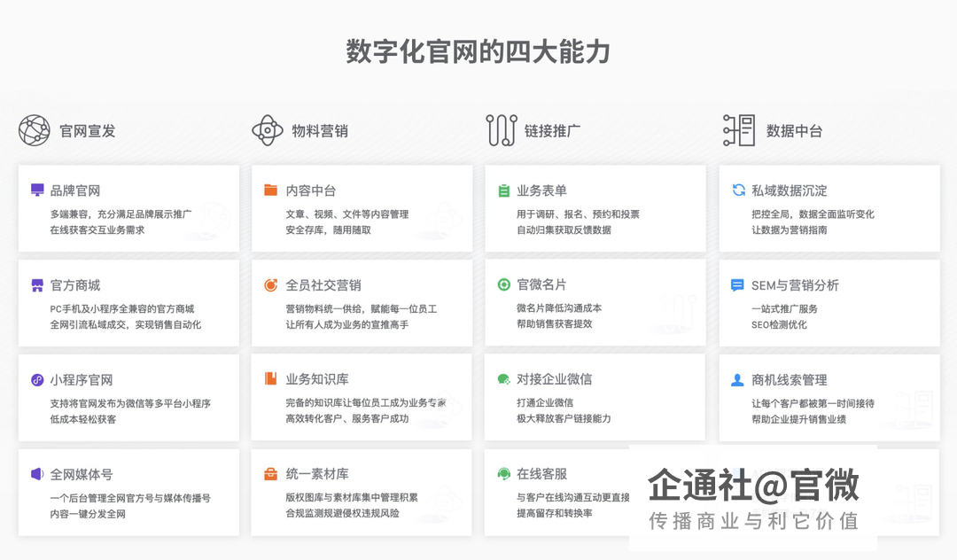
Task: Select the 在线客服 feature title
Action: pyautogui.click(x=541, y=474)
